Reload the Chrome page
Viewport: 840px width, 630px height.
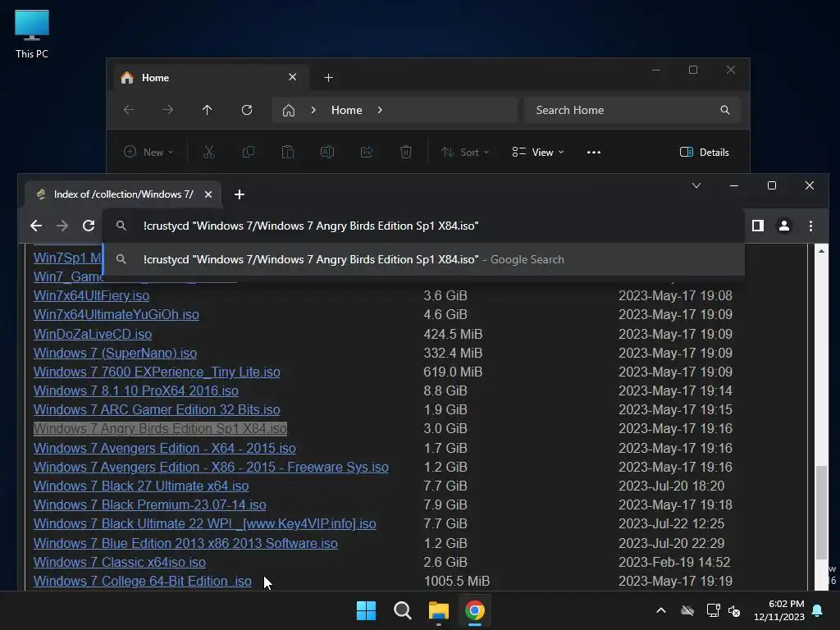(89, 226)
